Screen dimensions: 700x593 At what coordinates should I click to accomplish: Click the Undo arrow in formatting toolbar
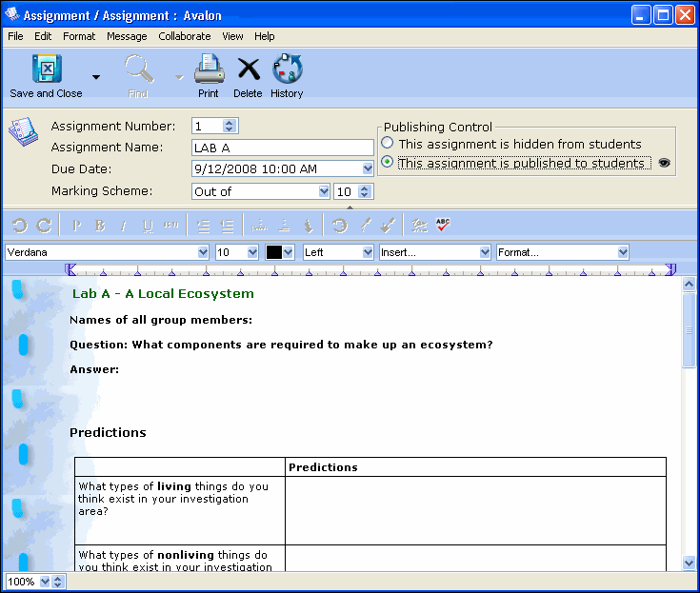tap(19, 226)
